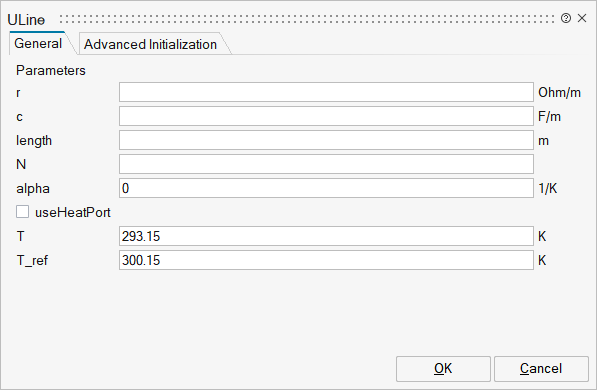Focus the r resistance input field

tap(326, 92)
